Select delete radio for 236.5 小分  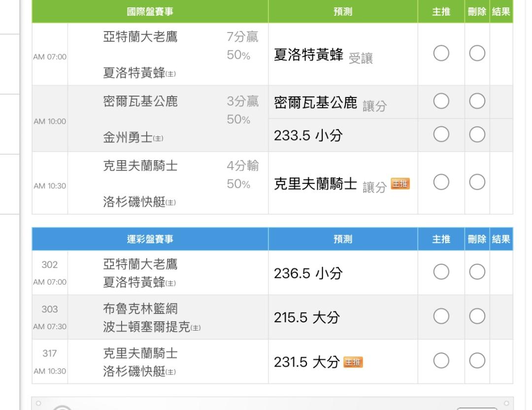tap(477, 273)
